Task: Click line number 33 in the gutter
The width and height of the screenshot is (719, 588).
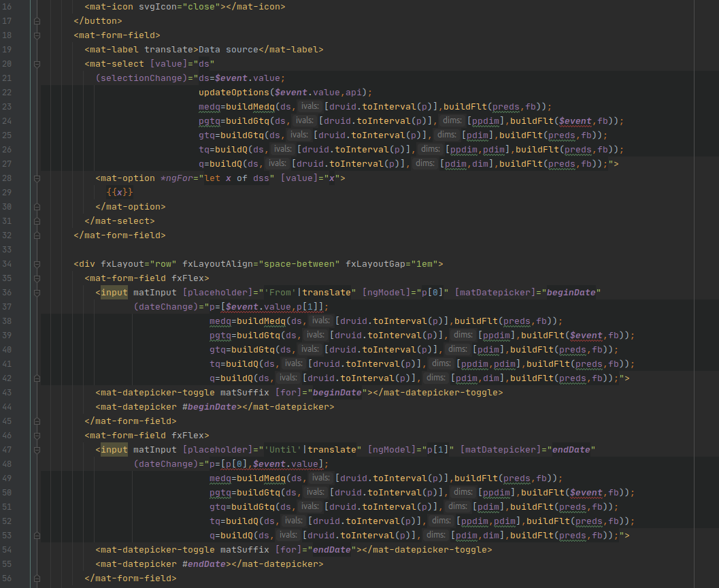Action: [x=7, y=250]
